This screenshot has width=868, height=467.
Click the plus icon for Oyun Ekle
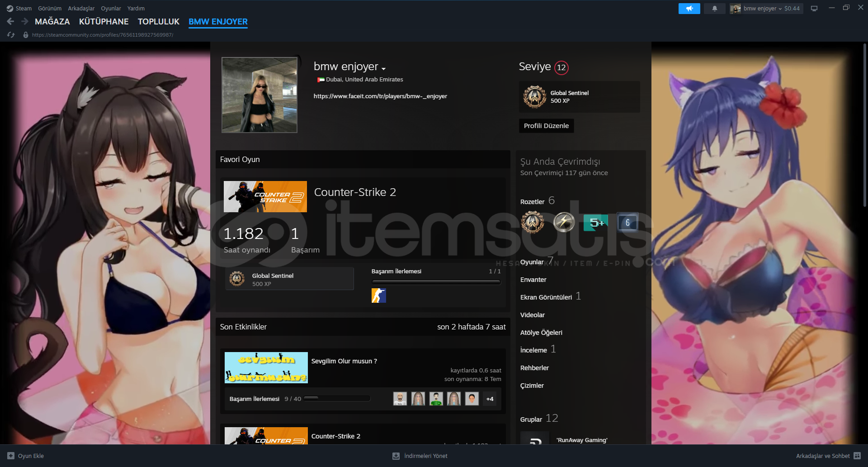(x=11, y=456)
